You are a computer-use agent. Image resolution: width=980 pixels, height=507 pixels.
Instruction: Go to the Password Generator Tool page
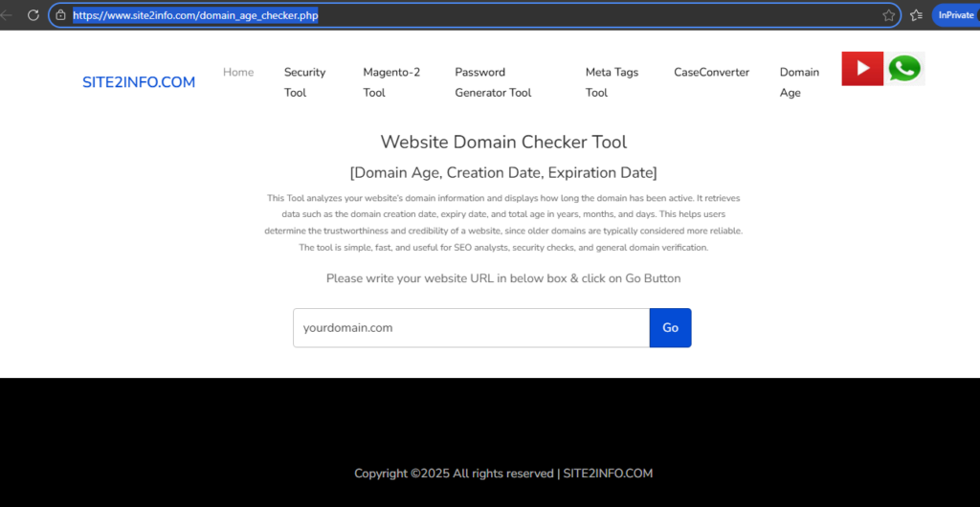[493, 82]
